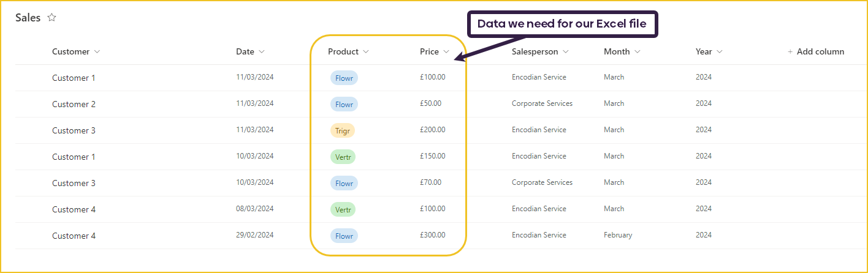Click the 08/03/2024 date cell
Image resolution: width=868 pixels, height=273 pixels.
pyautogui.click(x=255, y=209)
